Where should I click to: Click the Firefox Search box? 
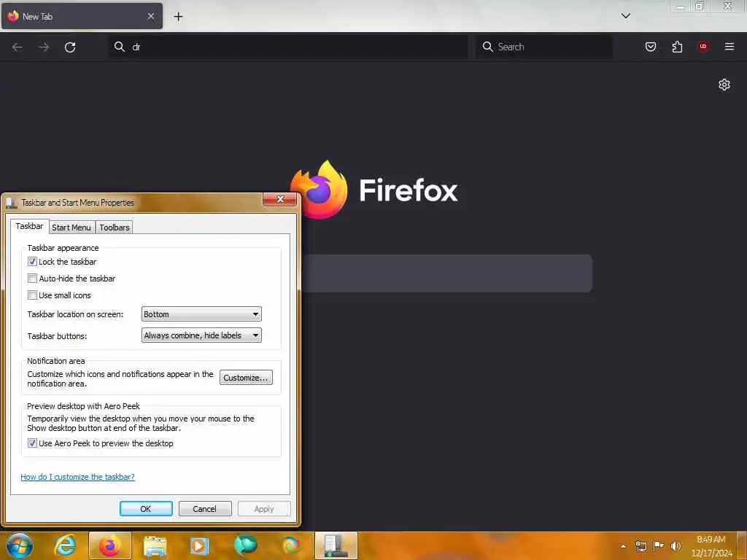(544, 47)
